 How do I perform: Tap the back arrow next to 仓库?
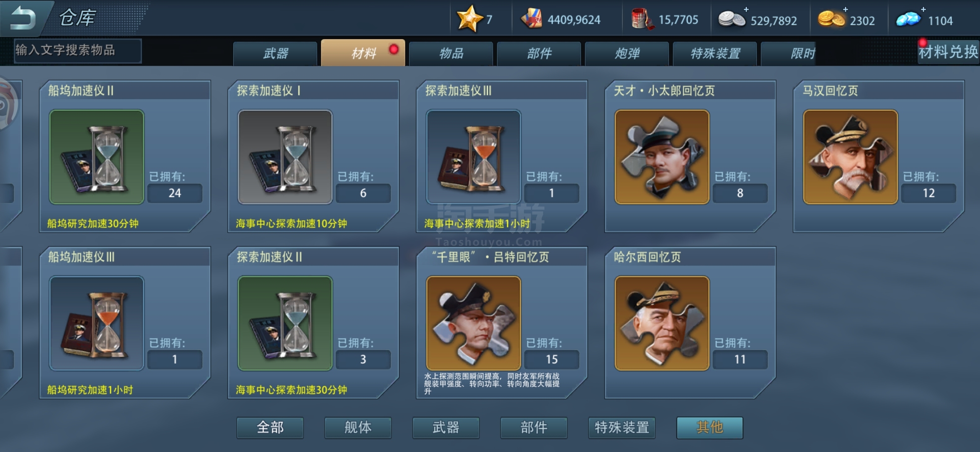coord(23,18)
